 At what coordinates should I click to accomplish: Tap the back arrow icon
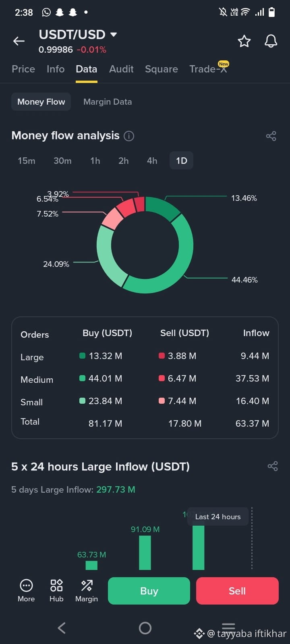click(x=19, y=41)
